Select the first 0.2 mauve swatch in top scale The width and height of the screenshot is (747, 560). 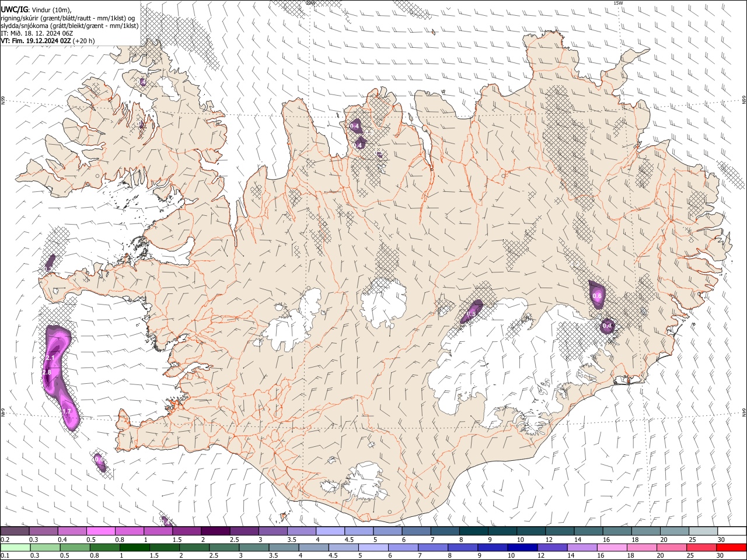point(15,531)
